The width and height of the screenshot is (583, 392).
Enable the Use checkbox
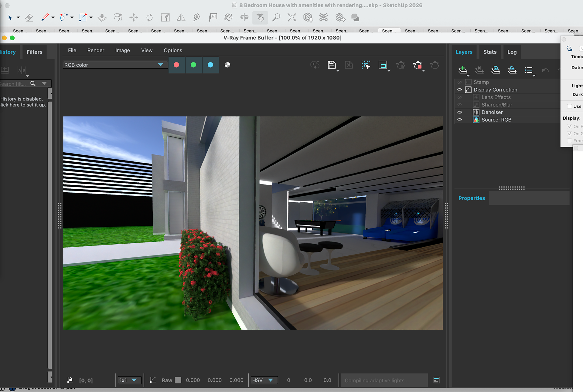(570, 106)
